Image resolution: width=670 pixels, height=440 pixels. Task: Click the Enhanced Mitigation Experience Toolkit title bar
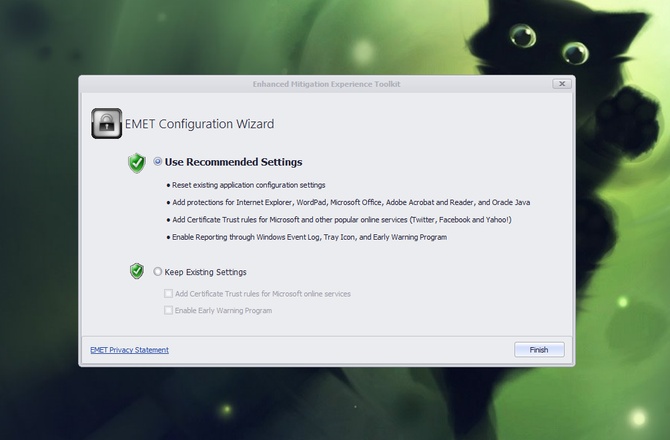tap(326, 84)
